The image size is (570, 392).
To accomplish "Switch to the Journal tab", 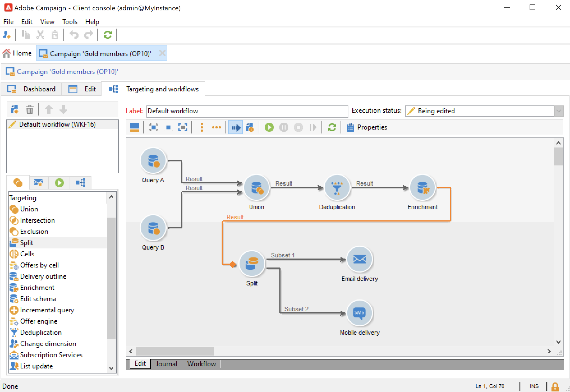I will click(166, 364).
